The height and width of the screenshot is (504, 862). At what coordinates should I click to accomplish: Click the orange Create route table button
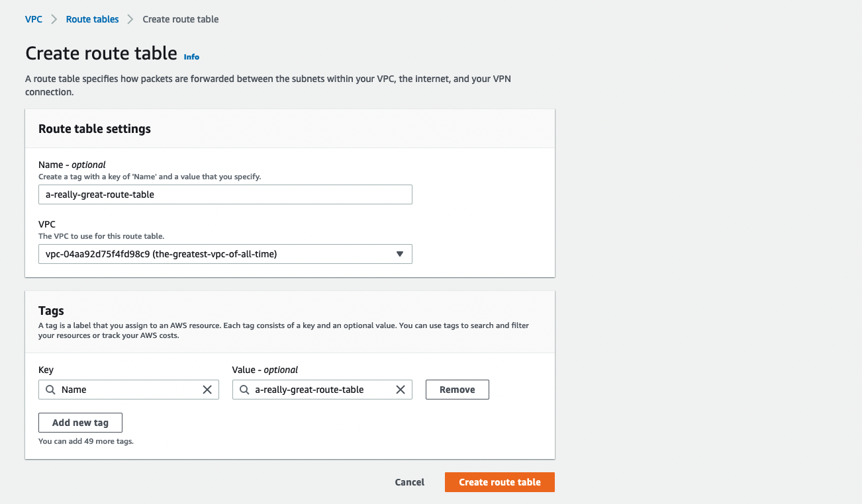click(x=499, y=482)
